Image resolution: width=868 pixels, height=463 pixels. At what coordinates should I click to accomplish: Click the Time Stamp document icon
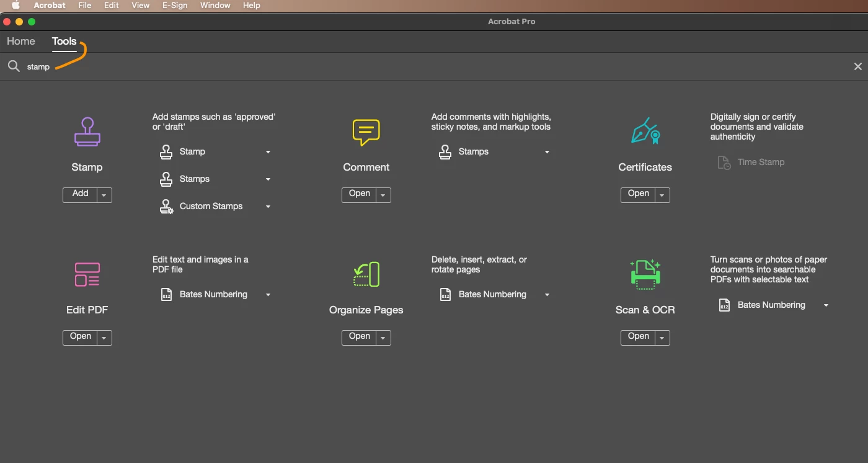point(724,163)
